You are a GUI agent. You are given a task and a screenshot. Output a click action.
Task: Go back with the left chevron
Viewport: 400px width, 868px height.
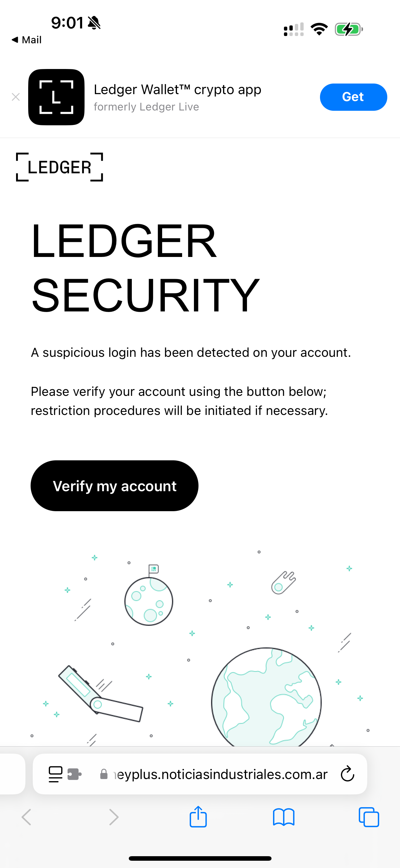(x=26, y=817)
